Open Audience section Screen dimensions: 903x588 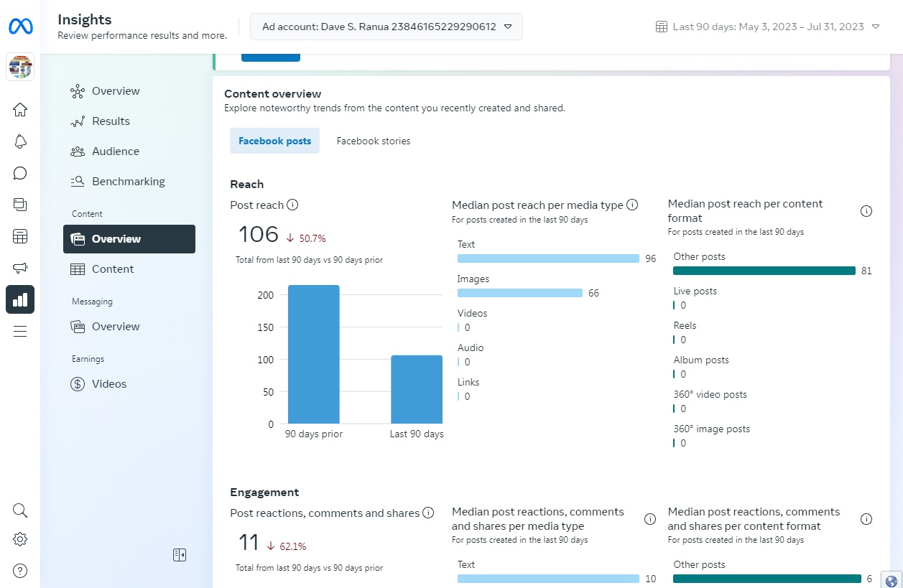tap(129, 151)
